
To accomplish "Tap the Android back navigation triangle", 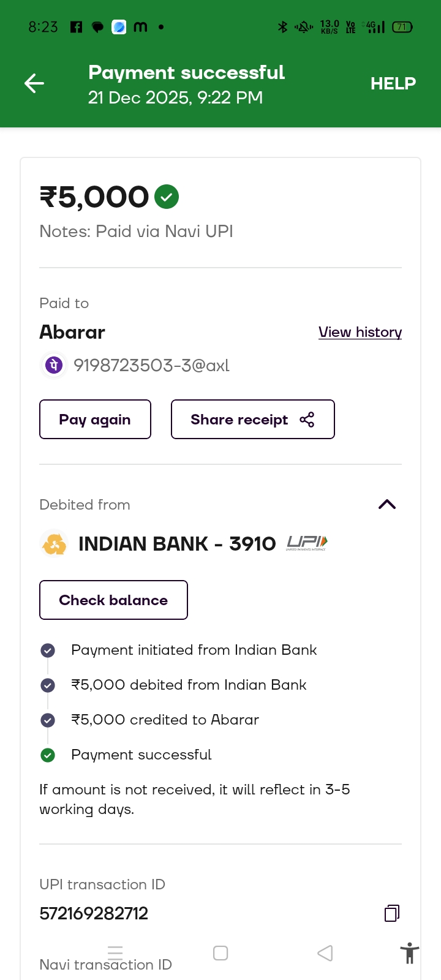I will (325, 953).
